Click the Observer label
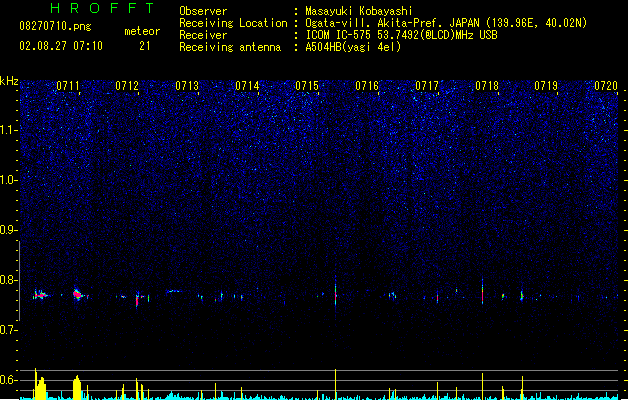The width and height of the screenshot is (629, 400). (203, 11)
